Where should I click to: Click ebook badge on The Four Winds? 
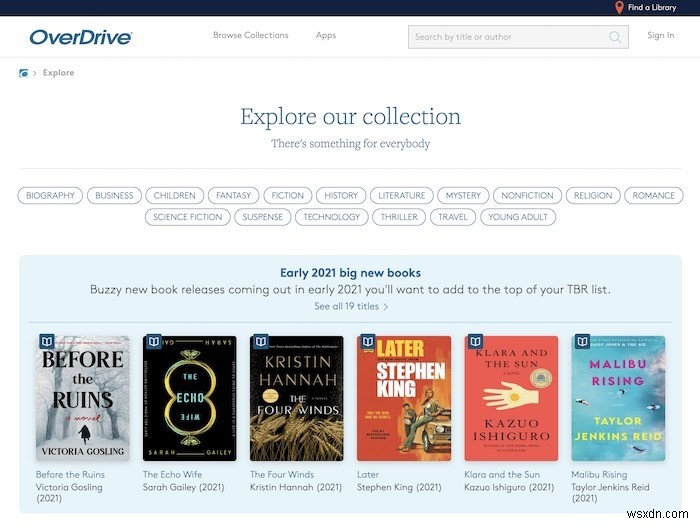click(261, 341)
